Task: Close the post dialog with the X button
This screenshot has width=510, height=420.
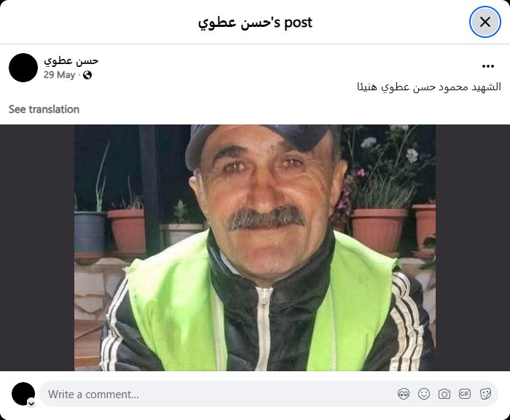Action: (485, 22)
